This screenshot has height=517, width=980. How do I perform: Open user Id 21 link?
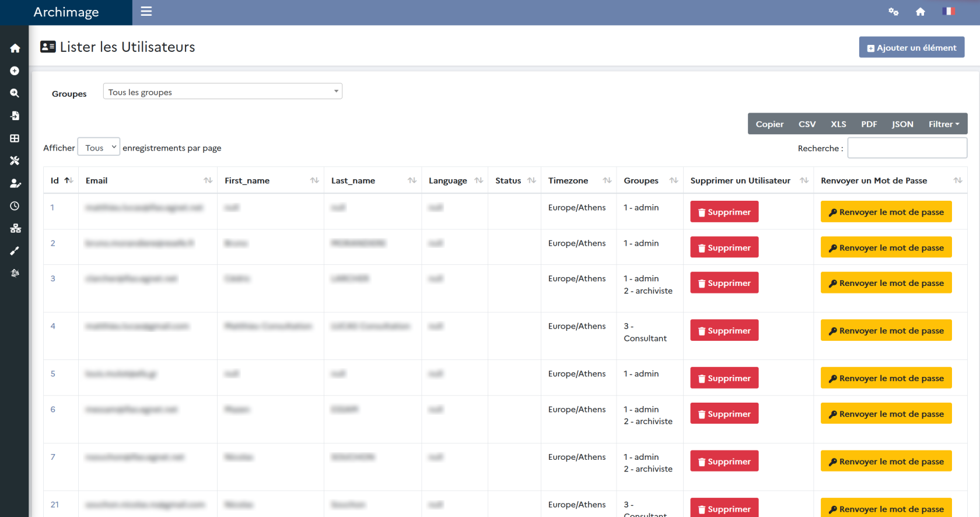point(55,504)
